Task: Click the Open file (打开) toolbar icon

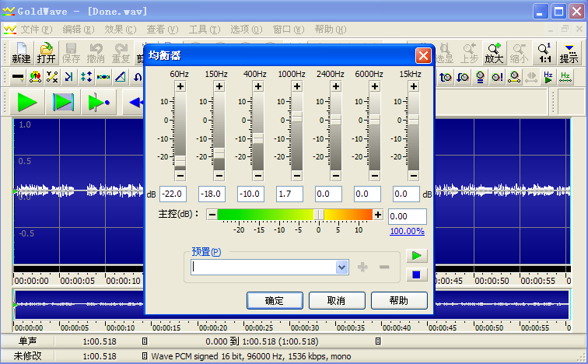Action: point(46,53)
